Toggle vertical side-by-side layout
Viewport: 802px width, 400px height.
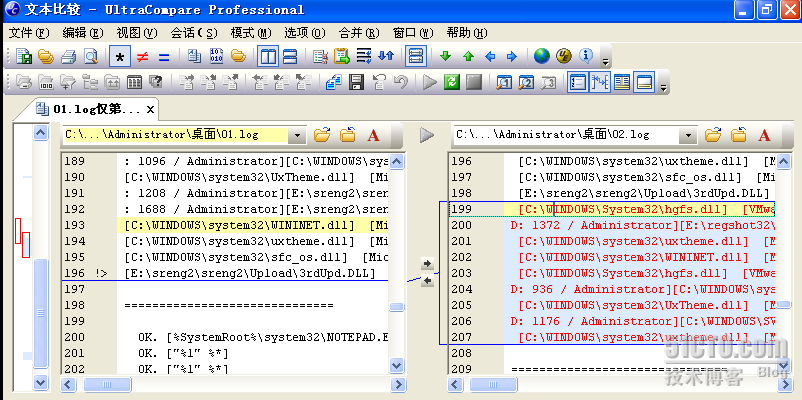[268, 56]
